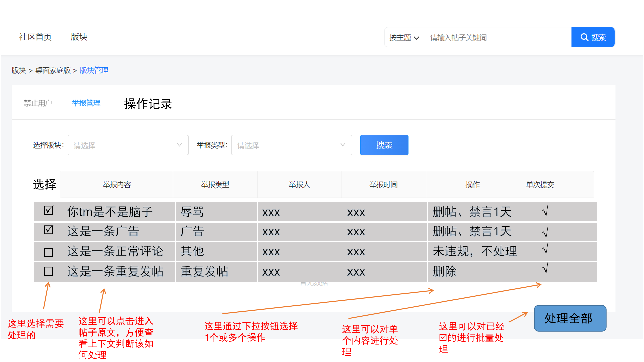Image resolution: width=644 pixels, height=362 pixels.
Task: Click the post keyword search input field
Action: click(x=498, y=38)
